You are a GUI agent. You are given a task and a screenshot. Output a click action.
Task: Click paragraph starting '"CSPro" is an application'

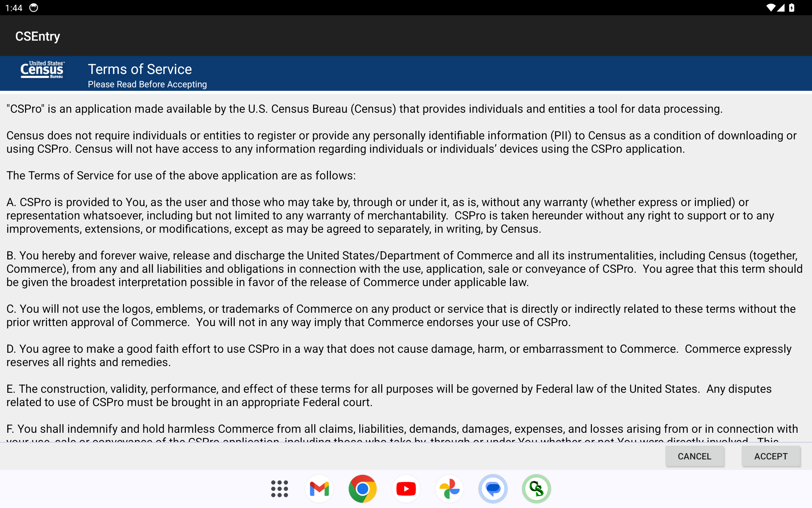click(x=364, y=109)
